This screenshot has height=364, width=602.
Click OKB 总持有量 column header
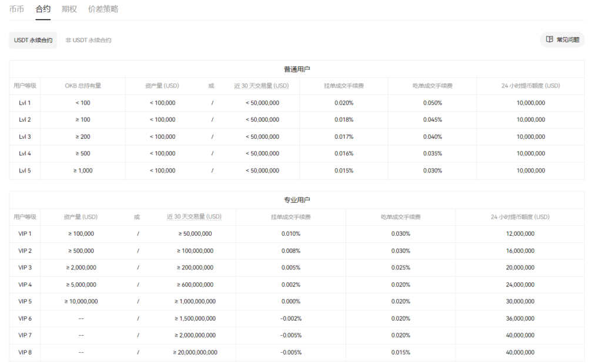[x=83, y=86]
